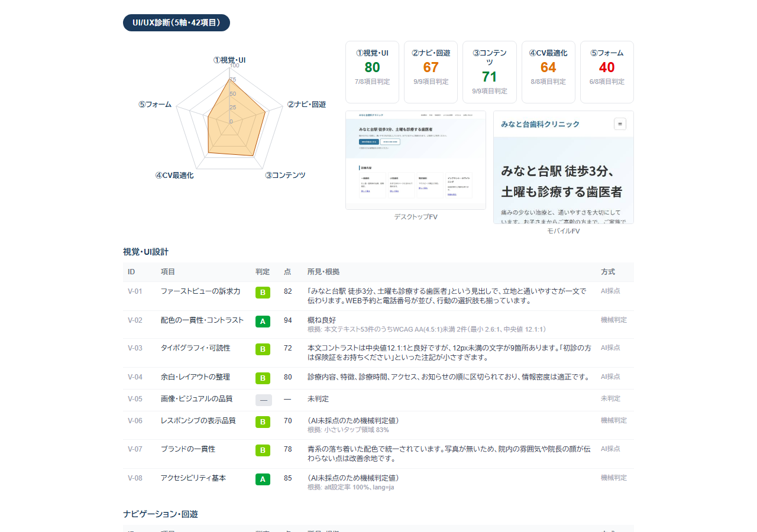Click the 方式 column header in 視覚・UI設計 table
The height and width of the screenshot is (532, 757).
click(x=608, y=272)
